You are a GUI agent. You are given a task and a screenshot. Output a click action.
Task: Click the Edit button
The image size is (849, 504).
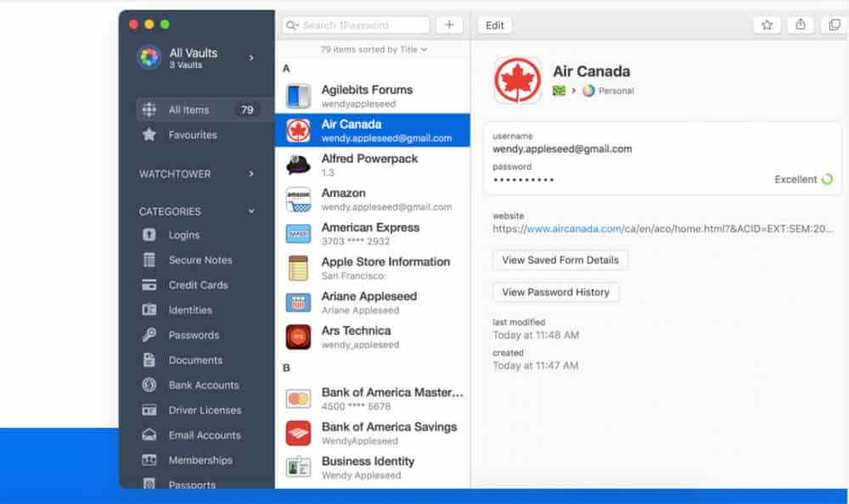tap(494, 25)
